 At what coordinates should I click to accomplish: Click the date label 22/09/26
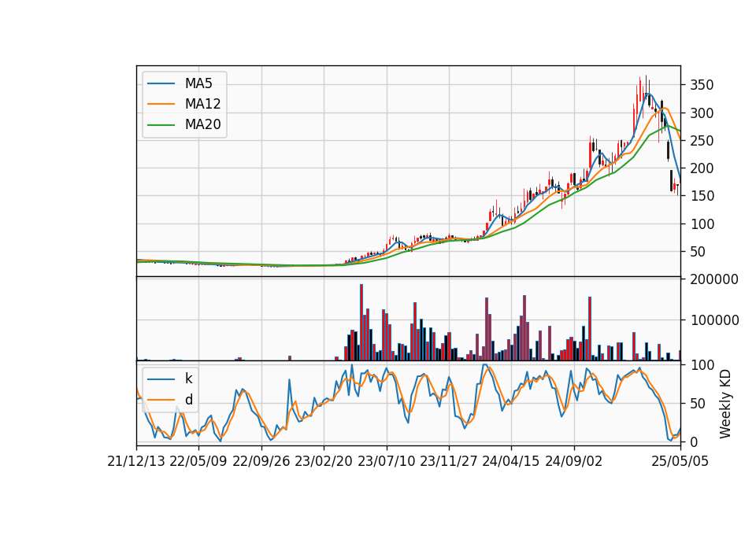261,462
